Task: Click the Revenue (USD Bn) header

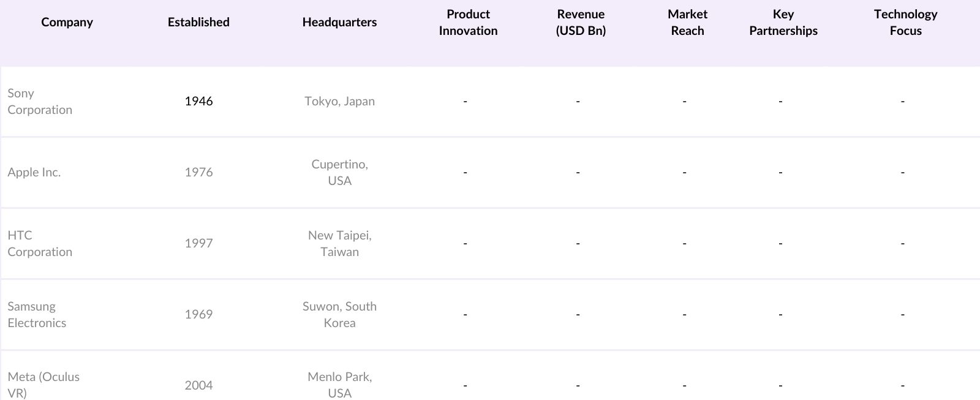Action: (581, 23)
